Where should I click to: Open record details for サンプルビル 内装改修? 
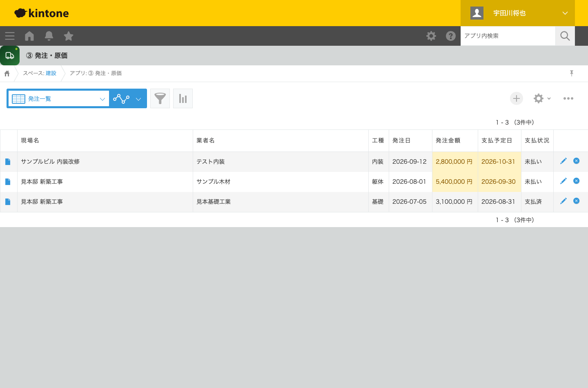click(x=8, y=162)
